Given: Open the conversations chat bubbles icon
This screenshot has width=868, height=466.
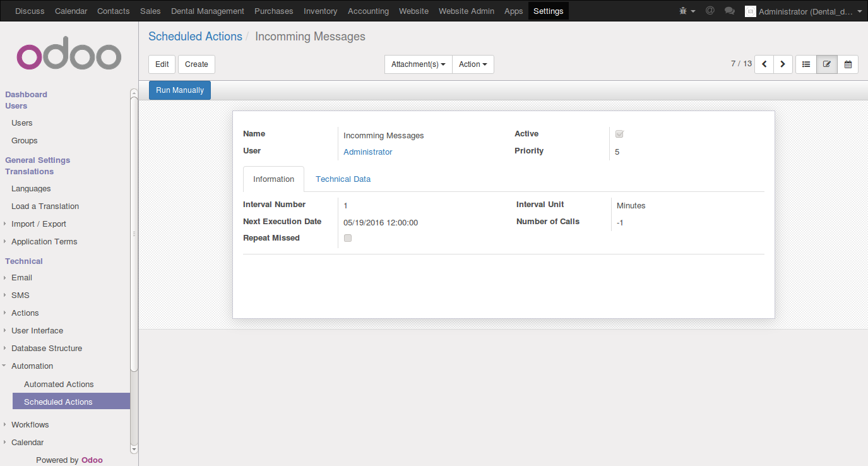Looking at the screenshot, I should coord(730,11).
